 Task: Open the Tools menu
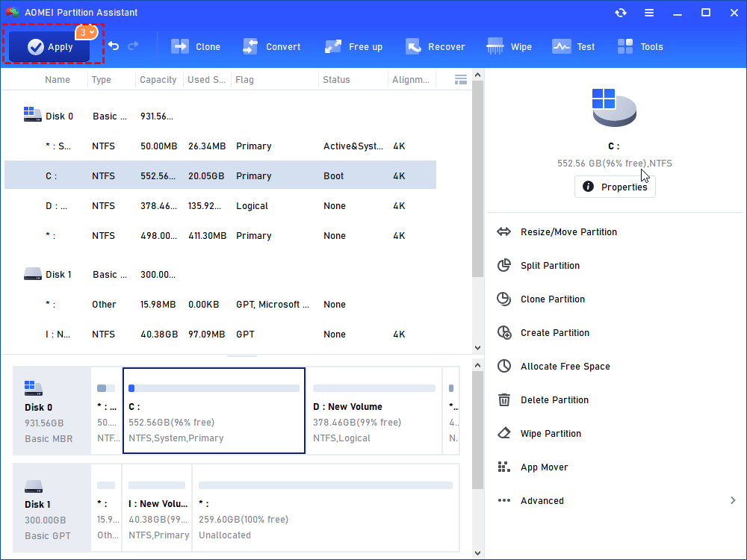(640, 46)
